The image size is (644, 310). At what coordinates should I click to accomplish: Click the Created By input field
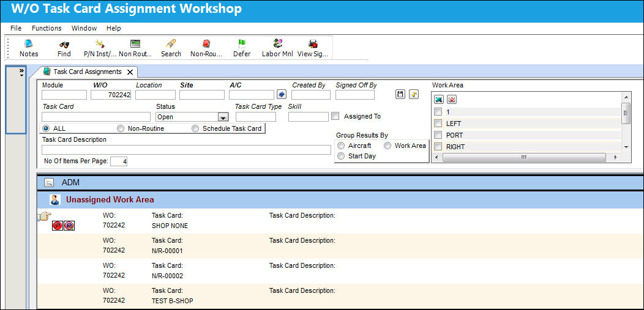(311, 95)
